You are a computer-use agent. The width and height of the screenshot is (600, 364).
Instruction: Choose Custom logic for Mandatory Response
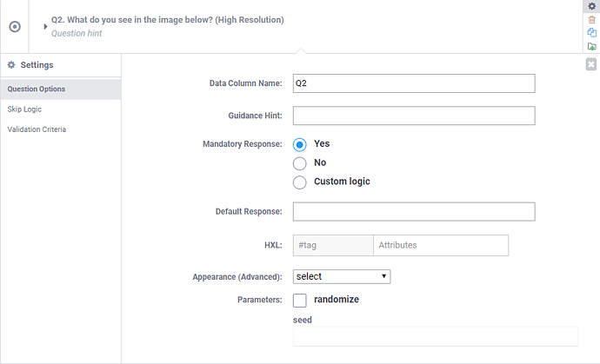tap(300, 182)
